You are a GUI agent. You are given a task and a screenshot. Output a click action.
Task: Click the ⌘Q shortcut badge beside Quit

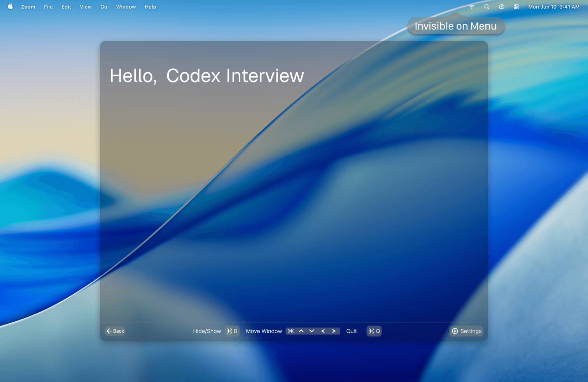(374, 331)
